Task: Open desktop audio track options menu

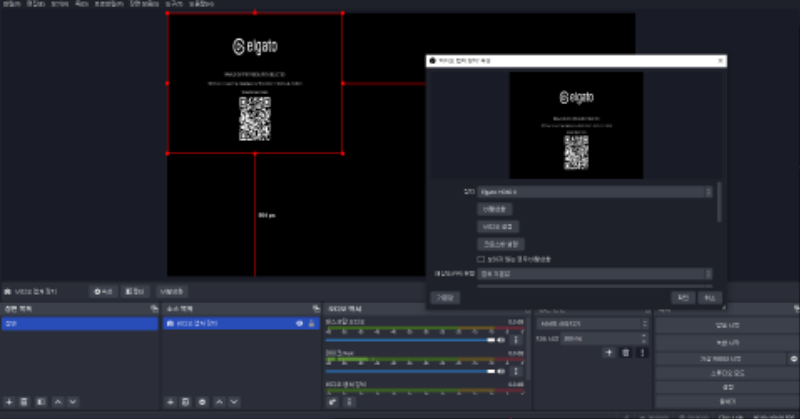Action: [x=516, y=340]
